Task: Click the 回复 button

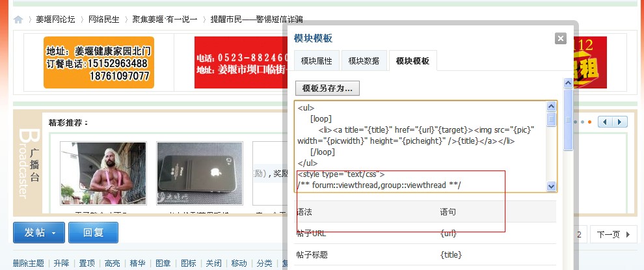Action: (93, 233)
